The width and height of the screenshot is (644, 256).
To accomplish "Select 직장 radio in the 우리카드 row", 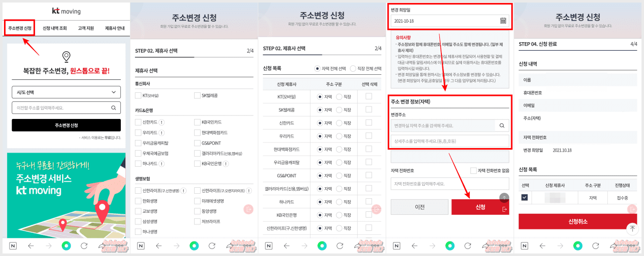I will 339,136.
